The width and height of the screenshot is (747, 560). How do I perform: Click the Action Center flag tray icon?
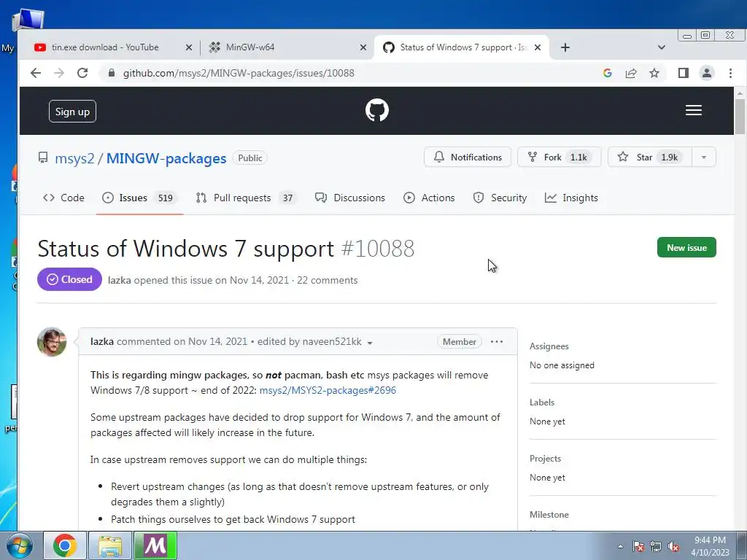[638, 546]
